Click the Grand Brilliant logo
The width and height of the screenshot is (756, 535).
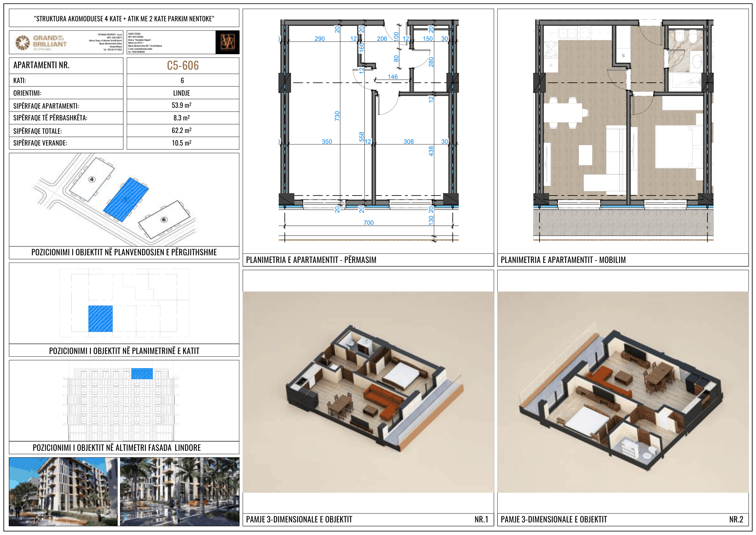(x=41, y=43)
